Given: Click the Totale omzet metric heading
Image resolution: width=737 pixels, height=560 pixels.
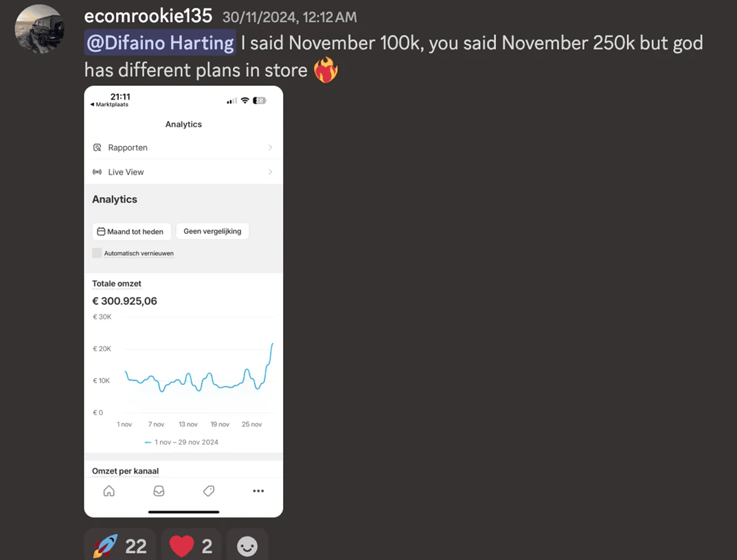Looking at the screenshot, I should [x=117, y=283].
